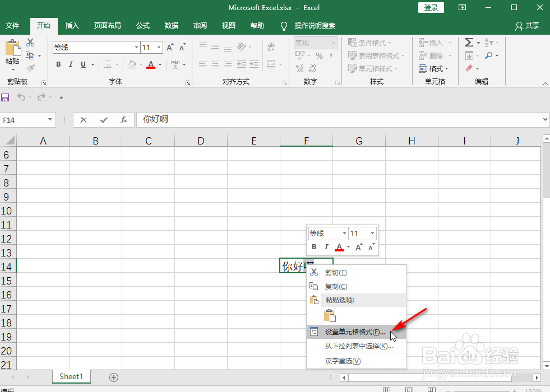Click the 操作说明搜索 tell-me search box
This screenshot has height=392, width=550.
coord(315,26)
